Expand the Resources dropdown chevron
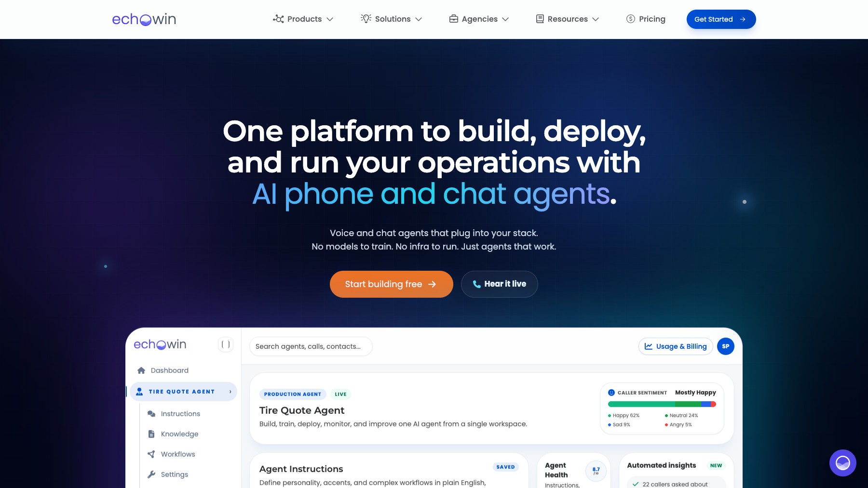Image resolution: width=868 pixels, height=488 pixels. 596,19
